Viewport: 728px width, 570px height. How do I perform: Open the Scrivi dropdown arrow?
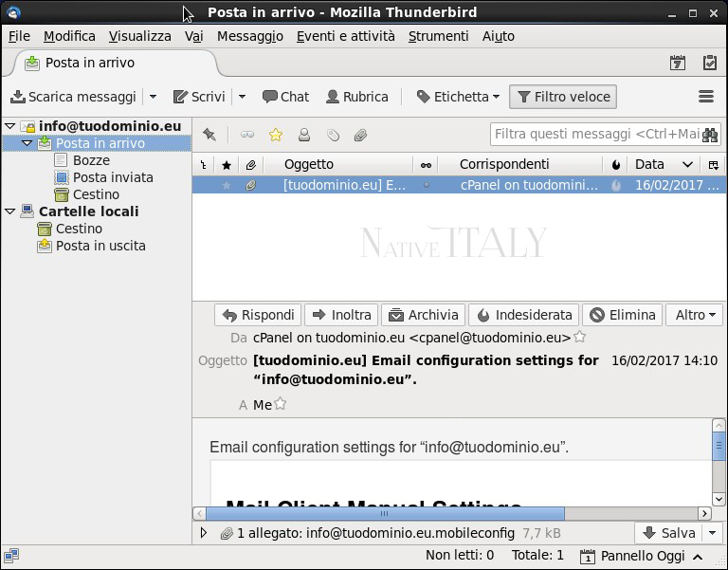pyautogui.click(x=242, y=97)
